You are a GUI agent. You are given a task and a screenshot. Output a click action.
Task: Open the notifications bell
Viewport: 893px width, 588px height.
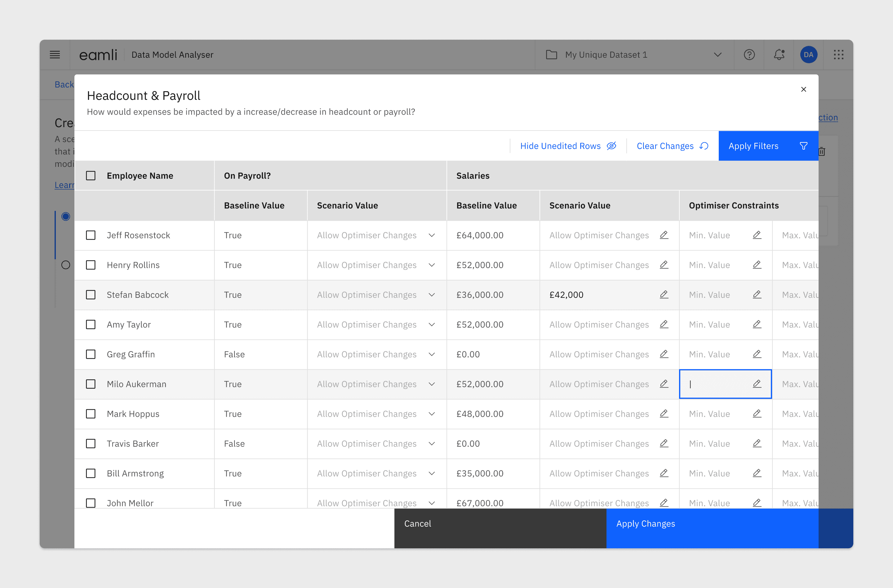779,55
